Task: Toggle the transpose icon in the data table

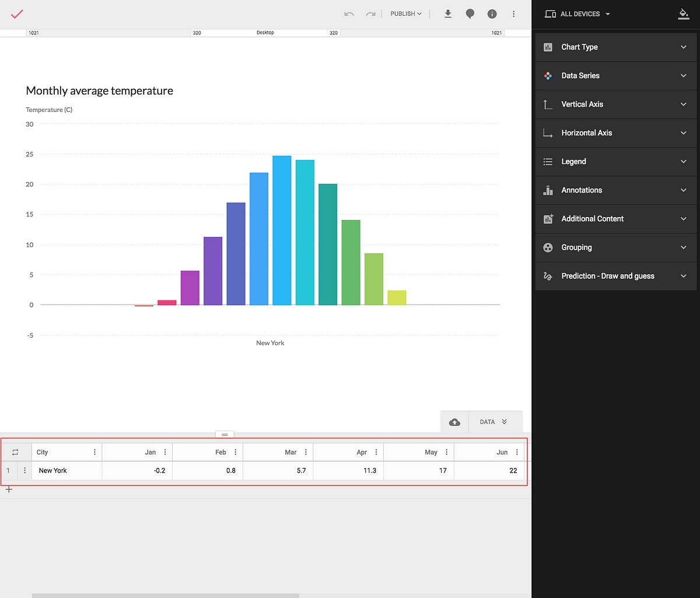Action: point(16,452)
